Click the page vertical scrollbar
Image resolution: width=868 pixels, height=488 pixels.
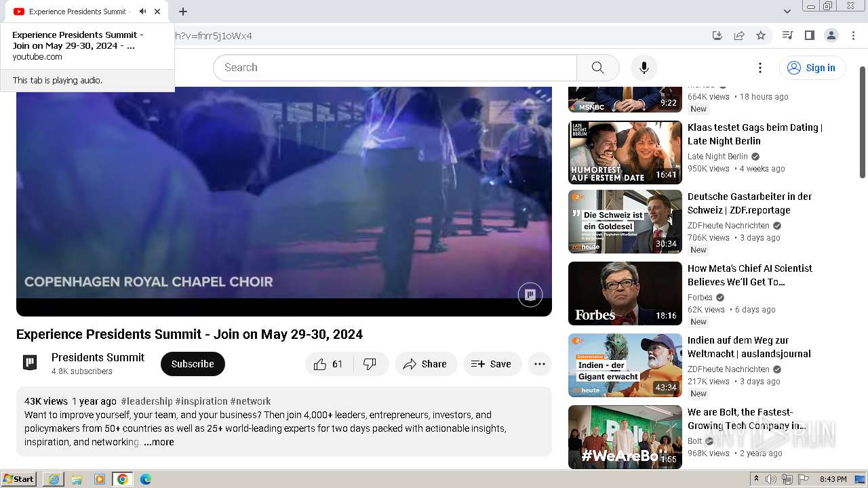tap(863, 122)
